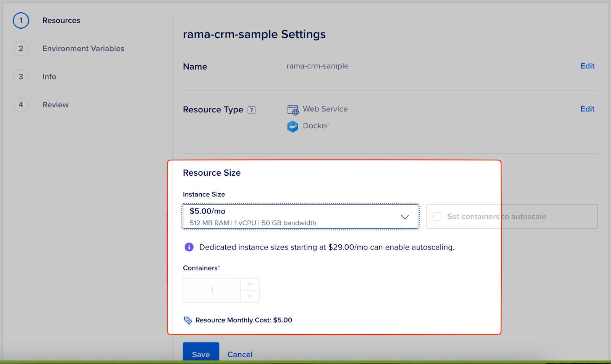Decrease containers with the down arrow

click(250, 296)
